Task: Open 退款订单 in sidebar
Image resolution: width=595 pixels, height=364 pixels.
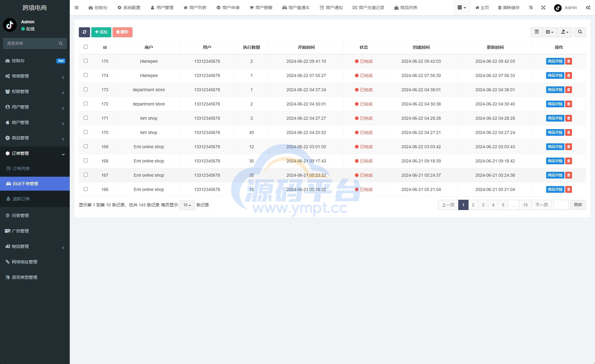Action: tap(35, 199)
